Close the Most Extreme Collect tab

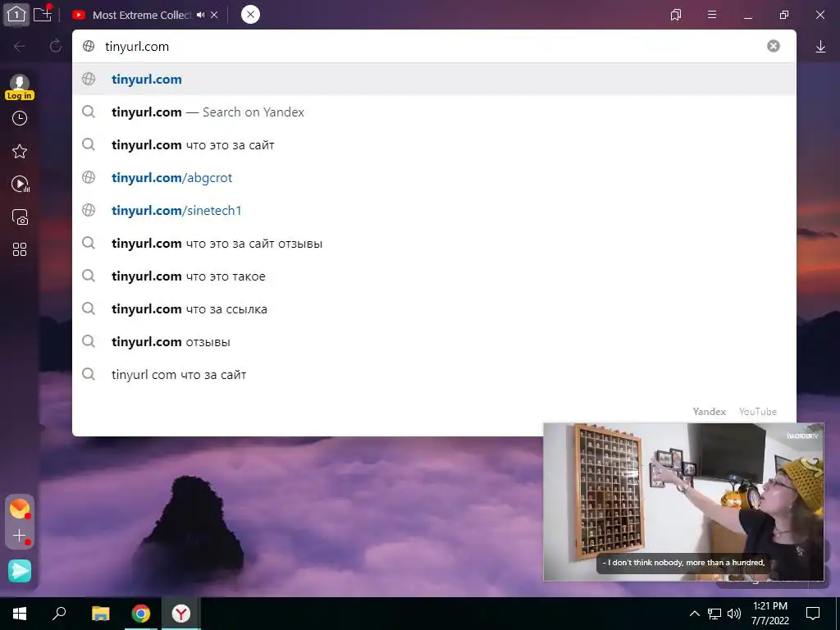(214, 15)
